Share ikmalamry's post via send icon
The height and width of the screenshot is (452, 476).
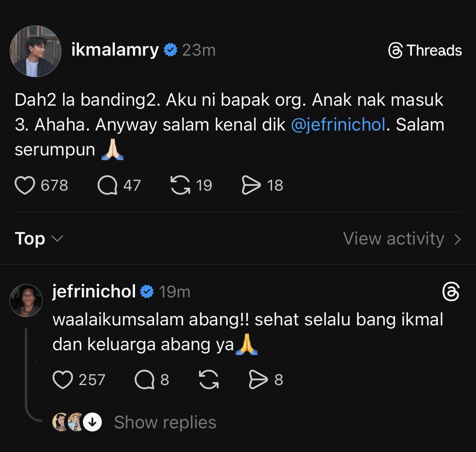click(x=251, y=185)
